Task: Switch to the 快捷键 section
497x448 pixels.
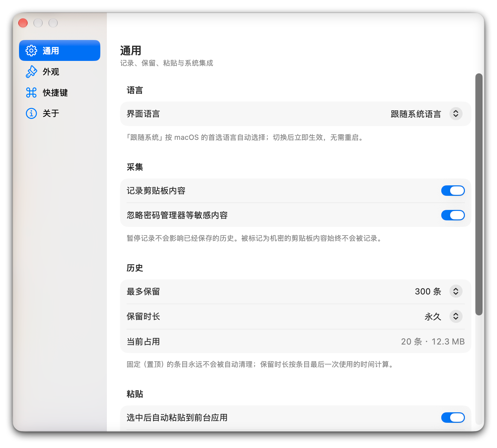Action: click(60, 92)
